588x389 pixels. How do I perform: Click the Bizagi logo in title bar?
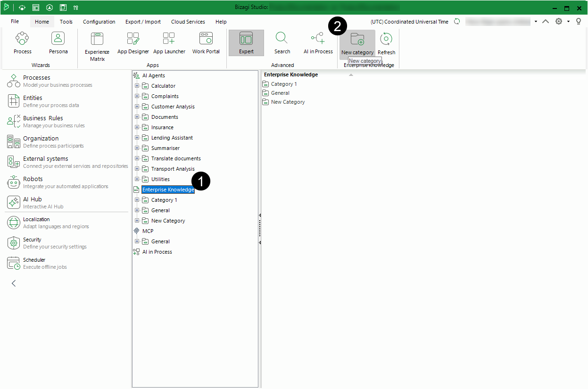[7, 7]
